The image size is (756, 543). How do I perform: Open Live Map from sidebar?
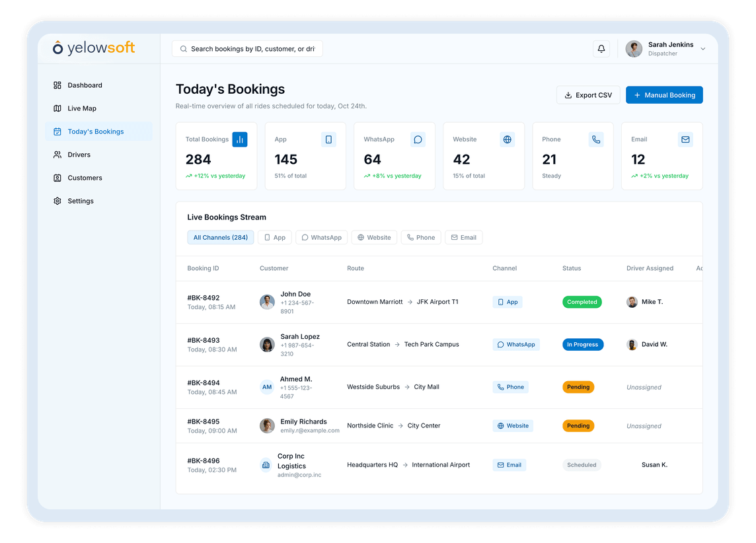coord(82,108)
